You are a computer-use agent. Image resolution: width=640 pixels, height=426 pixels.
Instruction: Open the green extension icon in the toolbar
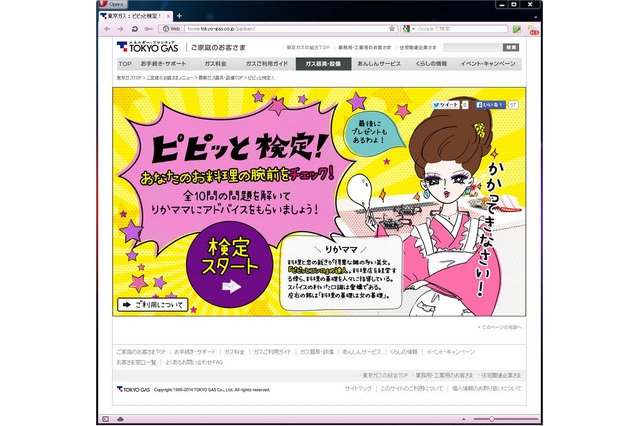[517, 29]
